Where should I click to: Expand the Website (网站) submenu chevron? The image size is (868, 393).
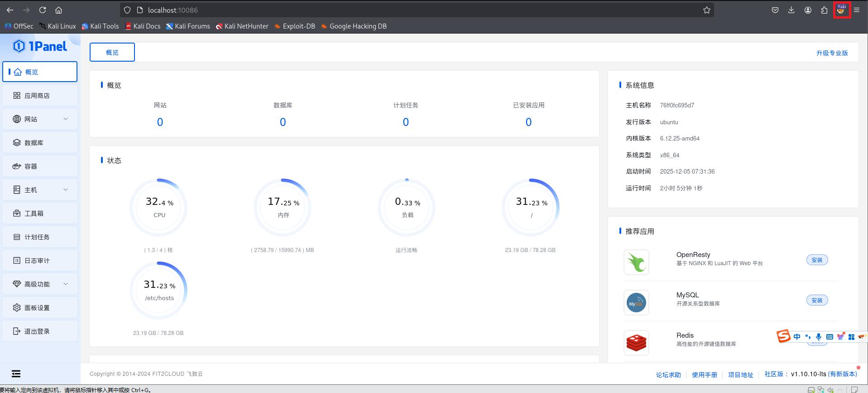[x=66, y=119]
